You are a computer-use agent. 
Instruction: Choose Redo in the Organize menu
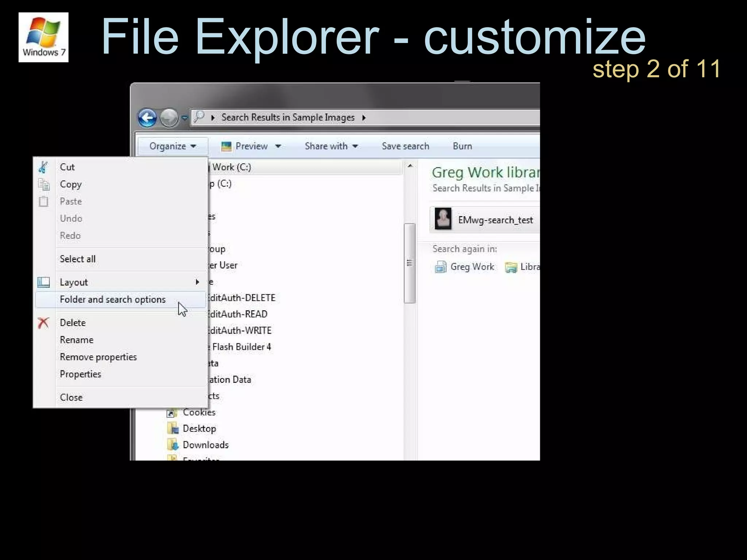point(120,236)
